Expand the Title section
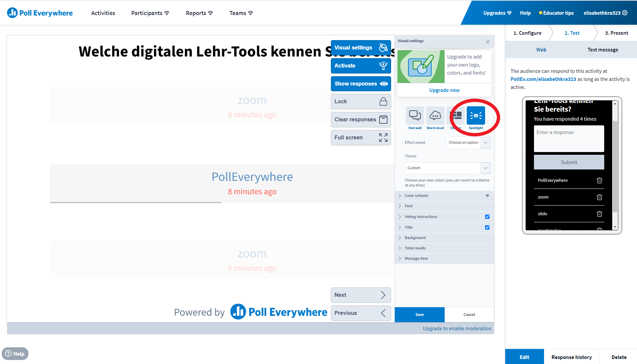The image size is (637, 364). (444, 227)
